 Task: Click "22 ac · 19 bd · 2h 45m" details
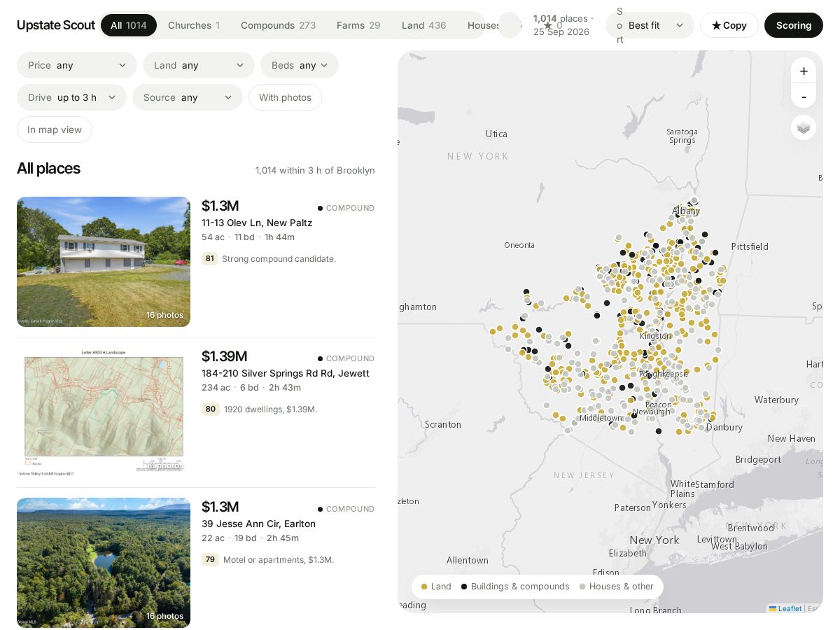(x=251, y=538)
